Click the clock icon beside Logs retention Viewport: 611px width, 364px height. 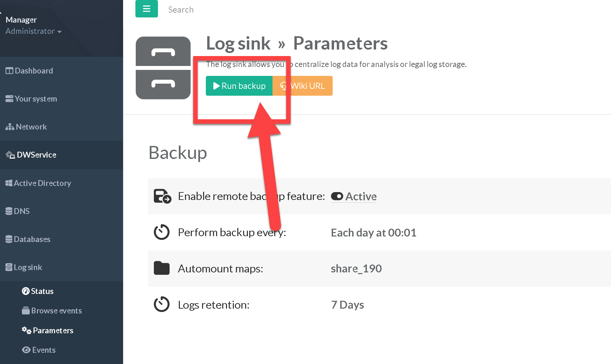[x=161, y=305]
